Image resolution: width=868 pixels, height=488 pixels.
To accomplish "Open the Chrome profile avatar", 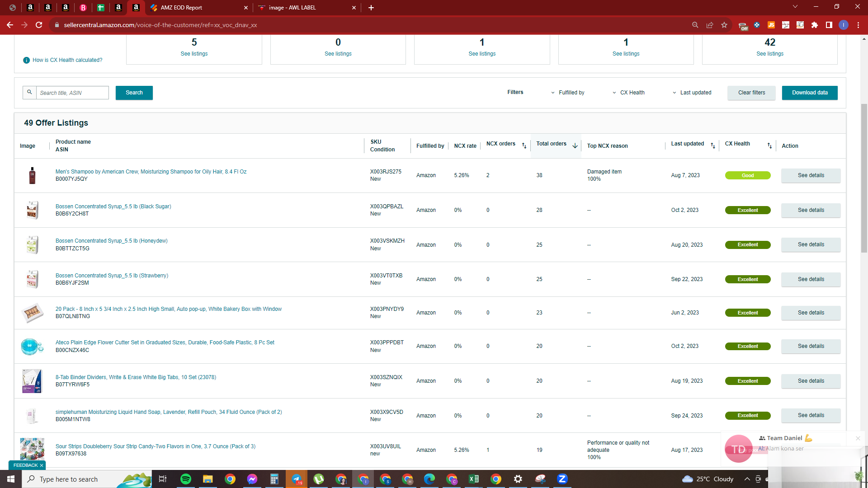I will point(844,25).
